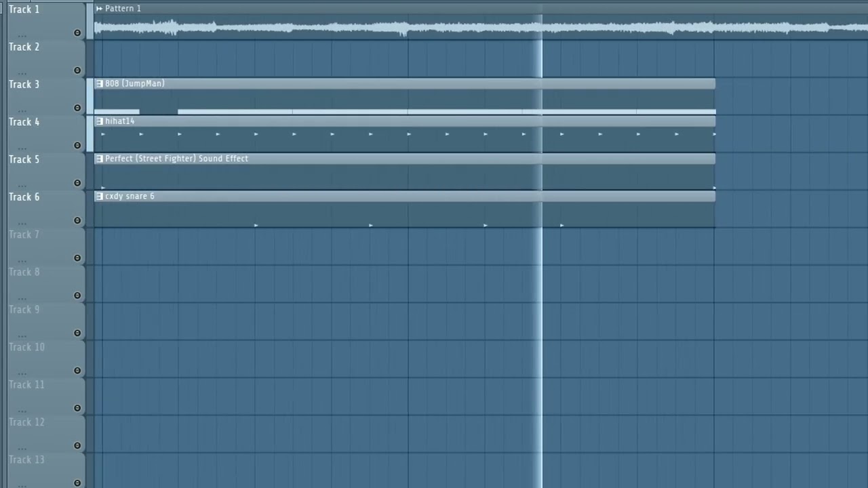868x488 pixels.
Task: Select the Track 2 header label
Action: 24,47
